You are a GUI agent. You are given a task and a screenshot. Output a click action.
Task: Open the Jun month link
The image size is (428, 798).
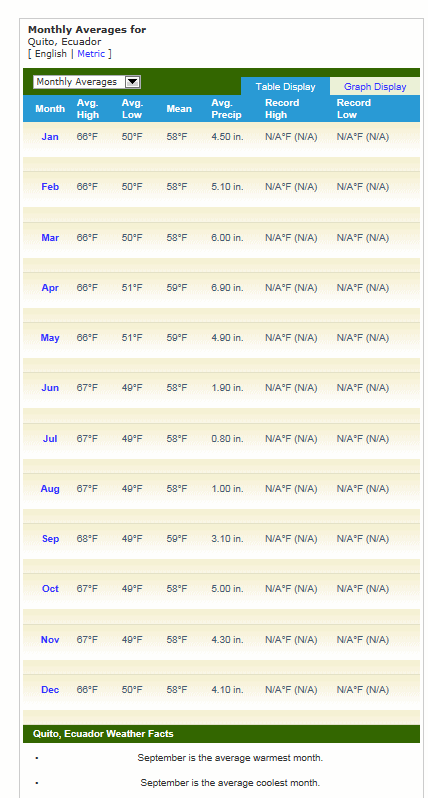[50, 388]
